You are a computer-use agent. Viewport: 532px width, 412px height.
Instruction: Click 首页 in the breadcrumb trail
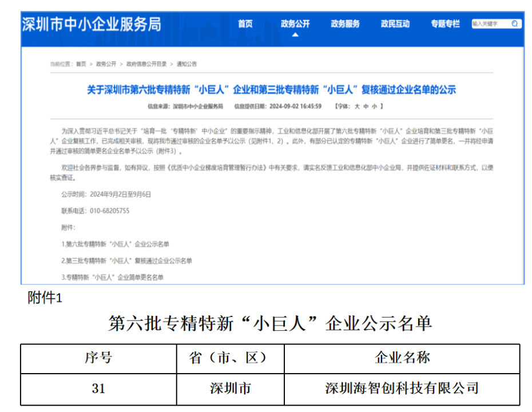[81, 64]
